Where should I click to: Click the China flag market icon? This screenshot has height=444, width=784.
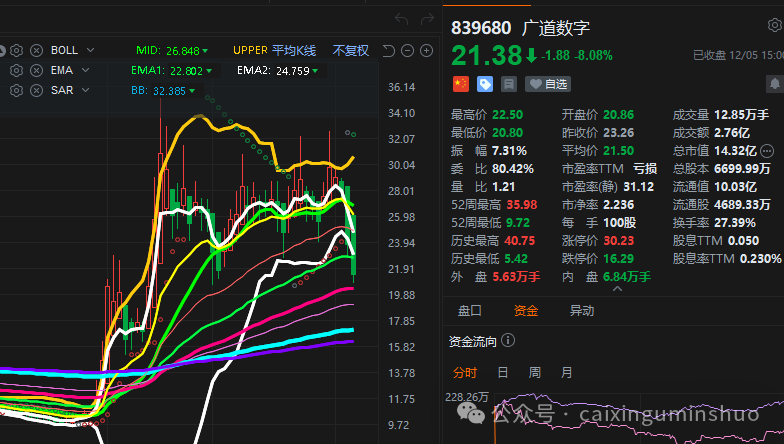tap(461, 84)
